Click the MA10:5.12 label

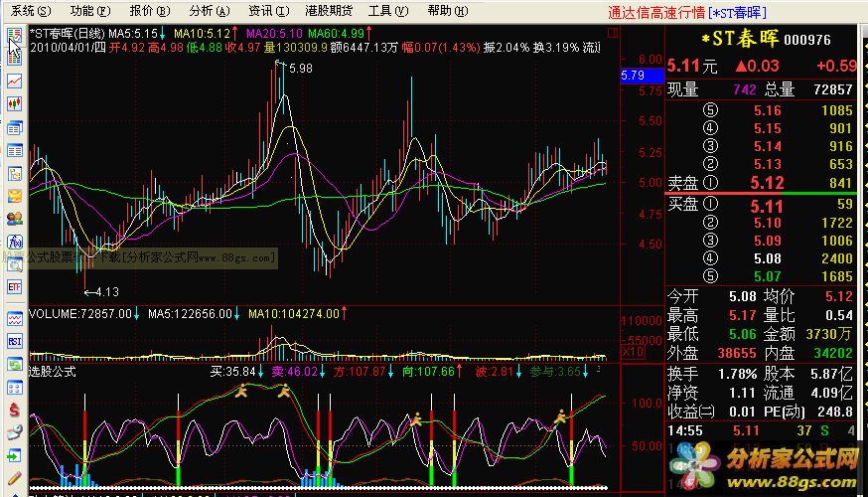pyautogui.click(x=202, y=34)
